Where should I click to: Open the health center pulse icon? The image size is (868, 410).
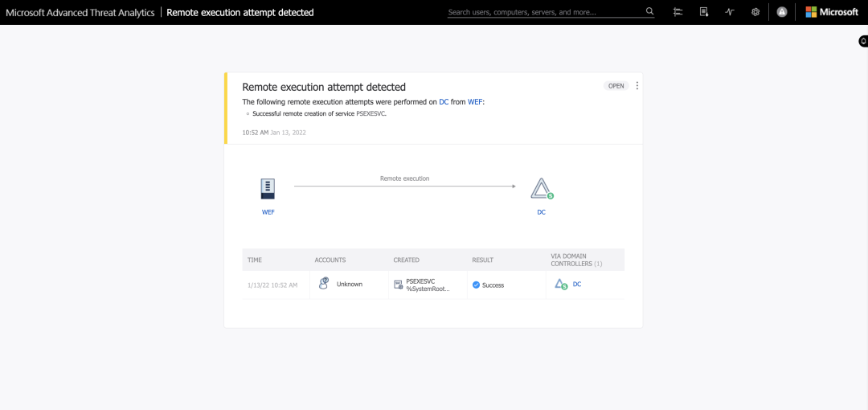[730, 11]
